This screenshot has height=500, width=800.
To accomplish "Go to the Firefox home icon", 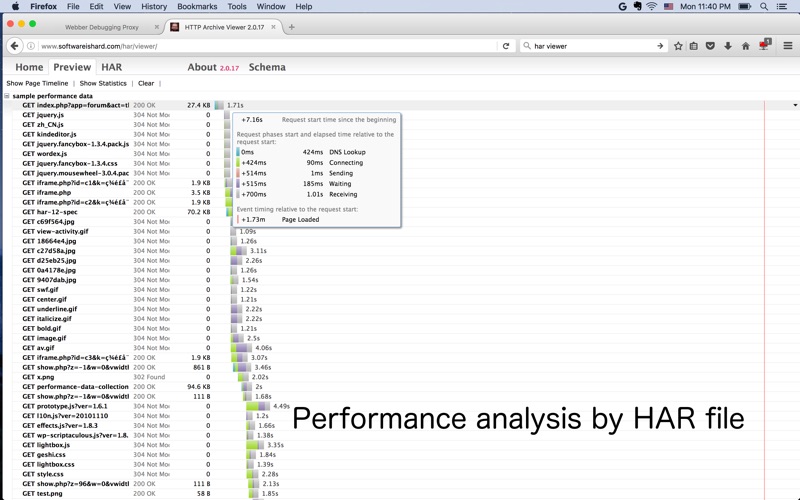I will (745, 46).
